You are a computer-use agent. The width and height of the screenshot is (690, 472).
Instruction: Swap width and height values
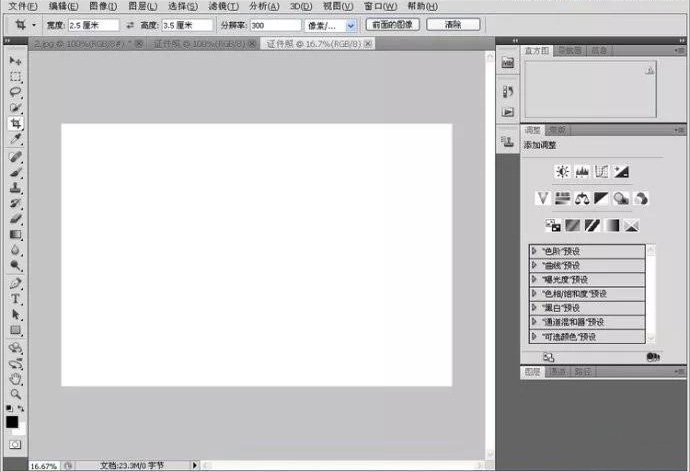[130, 26]
